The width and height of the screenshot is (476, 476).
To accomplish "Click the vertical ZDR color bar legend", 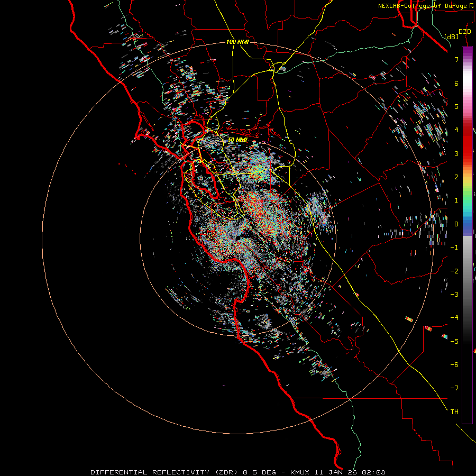I will tap(467, 235).
